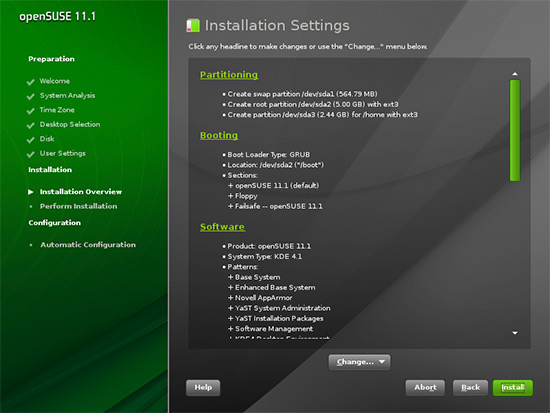
Task: Open the Partitioning settings headline
Action: [x=229, y=75]
